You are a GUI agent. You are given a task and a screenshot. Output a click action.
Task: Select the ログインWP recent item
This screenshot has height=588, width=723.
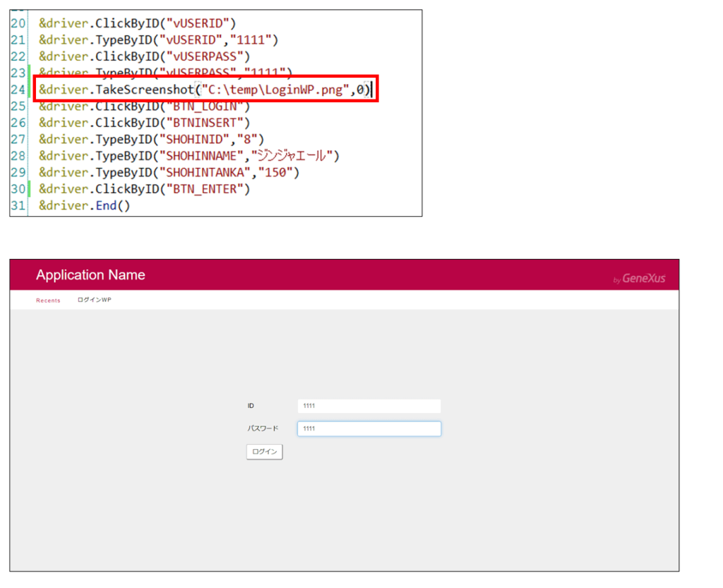click(x=94, y=300)
